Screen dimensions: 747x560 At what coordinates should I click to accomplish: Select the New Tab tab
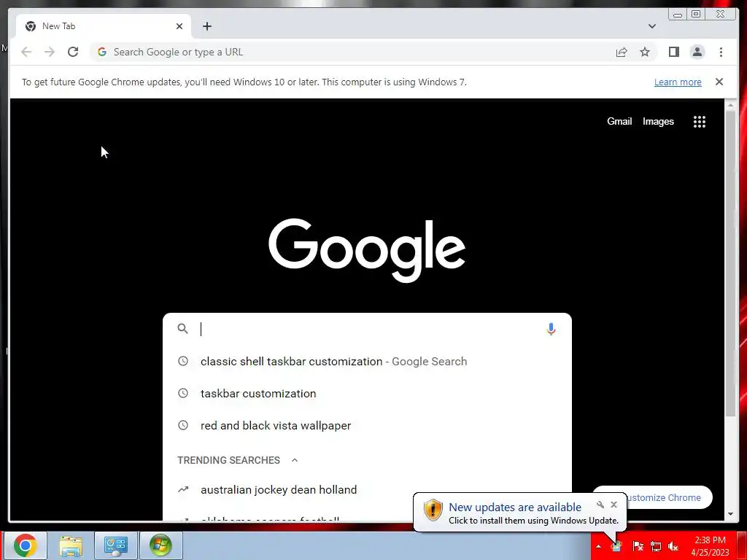pyautogui.click(x=104, y=26)
